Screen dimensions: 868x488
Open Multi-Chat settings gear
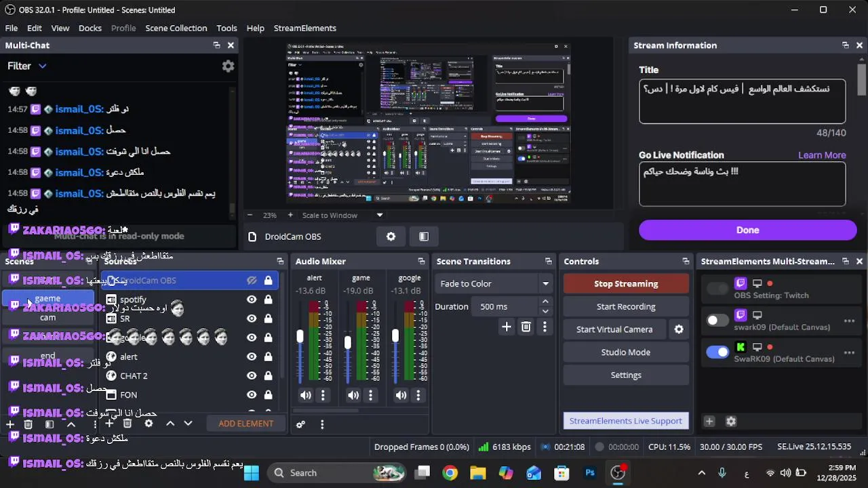click(229, 66)
